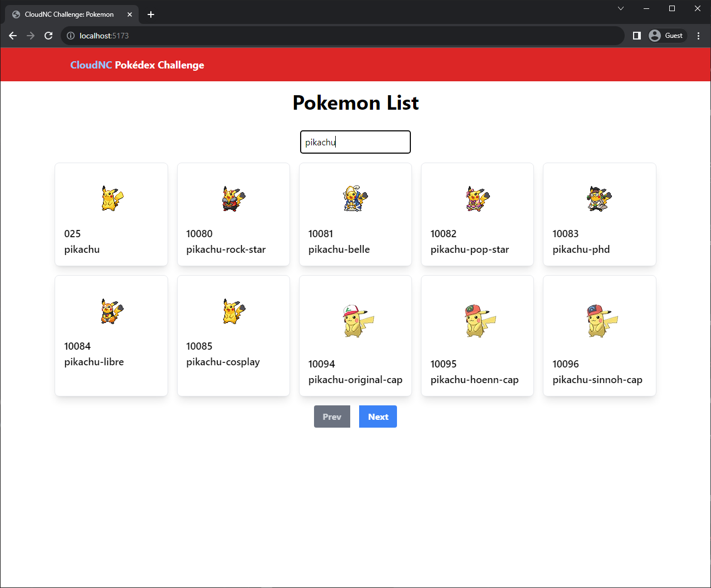Click the ID number 10082
The width and height of the screenshot is (711, 588).
[x=444, y=234]
